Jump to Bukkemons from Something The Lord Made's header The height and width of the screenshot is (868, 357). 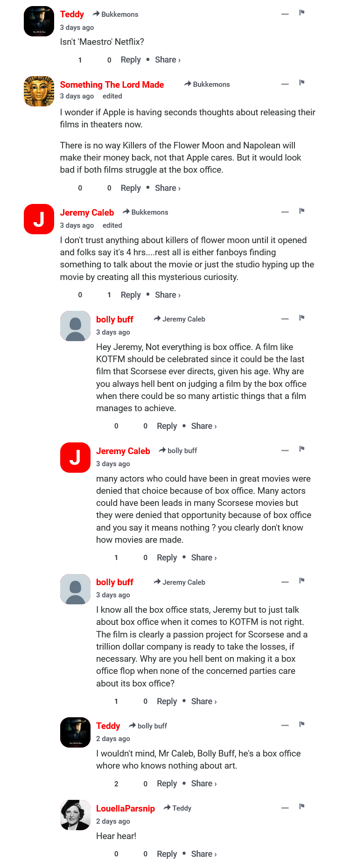click(211, 84)
